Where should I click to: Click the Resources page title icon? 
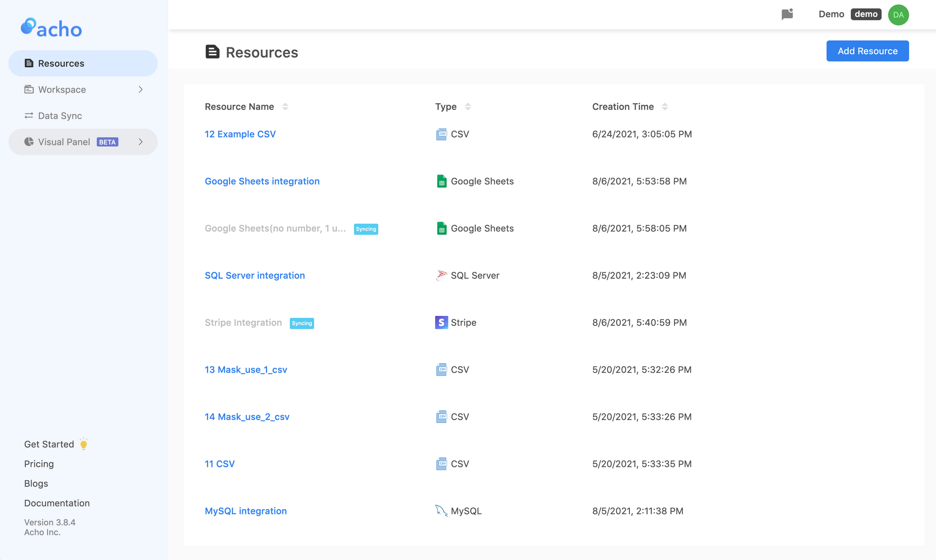point(212,52)
